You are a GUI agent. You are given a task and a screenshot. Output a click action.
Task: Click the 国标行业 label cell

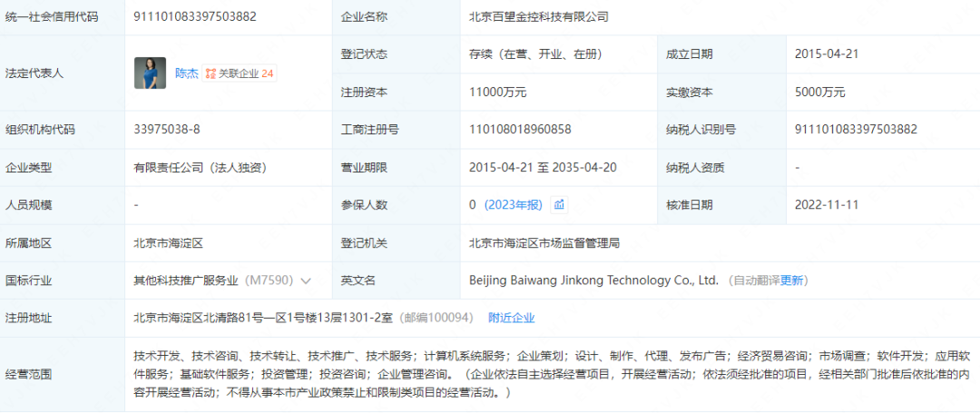[62, 280]
